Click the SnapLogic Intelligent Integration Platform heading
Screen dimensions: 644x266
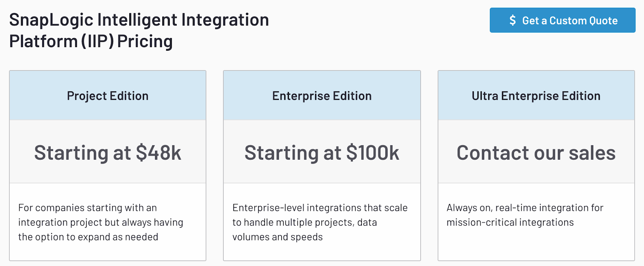[x=139, y=31]
